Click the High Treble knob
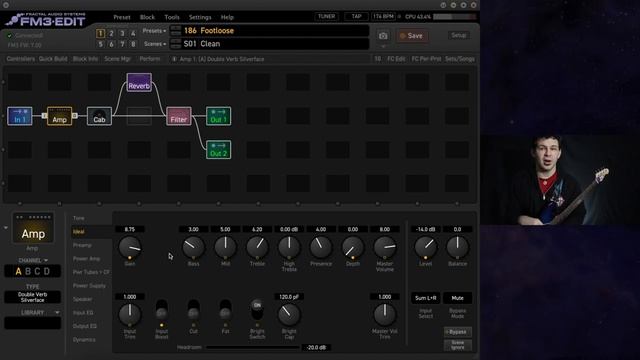 pos(289,247)
